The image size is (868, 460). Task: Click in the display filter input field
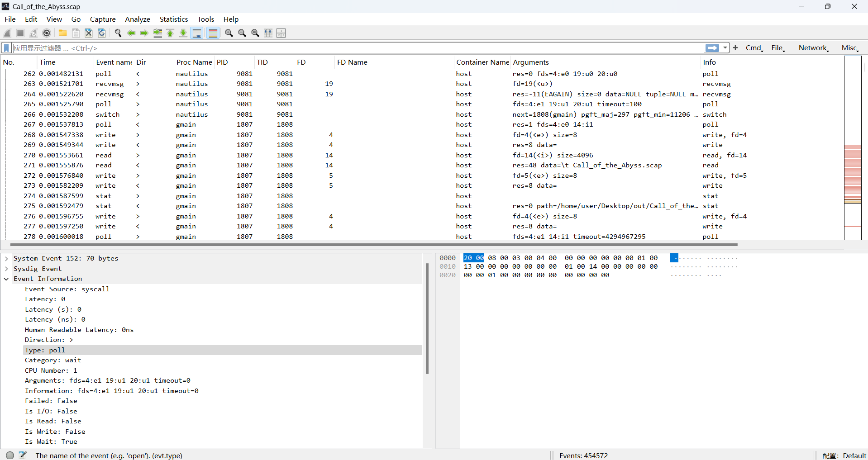[358, 48]
